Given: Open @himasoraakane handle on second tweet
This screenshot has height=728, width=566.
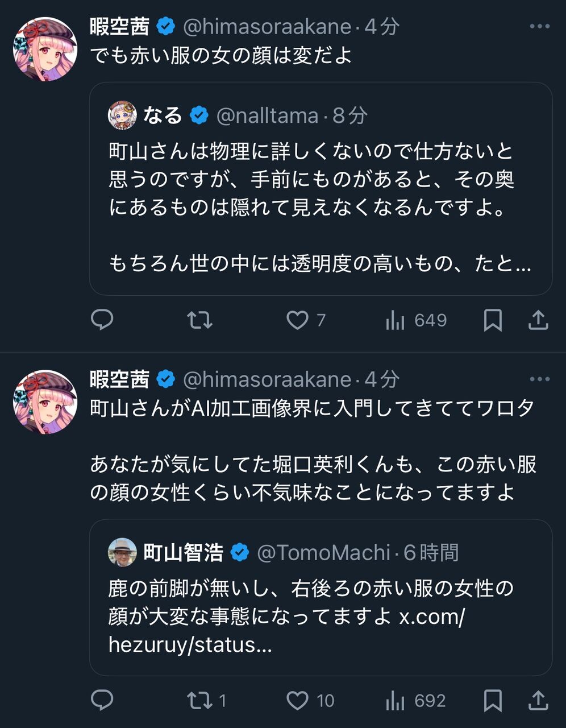Looking at the screenshot, I should pos(267,379).
